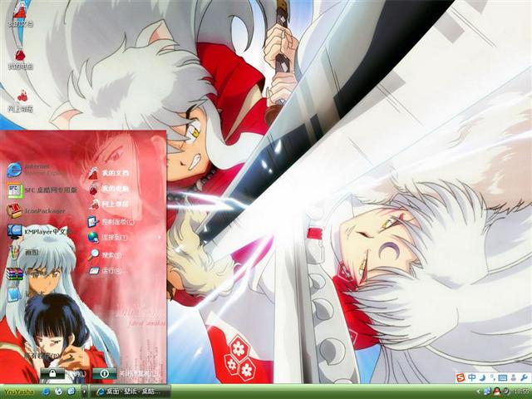Screen dimensions: 532x399
Task: Expand hidden system tray icons arrow
Action: 479,392
